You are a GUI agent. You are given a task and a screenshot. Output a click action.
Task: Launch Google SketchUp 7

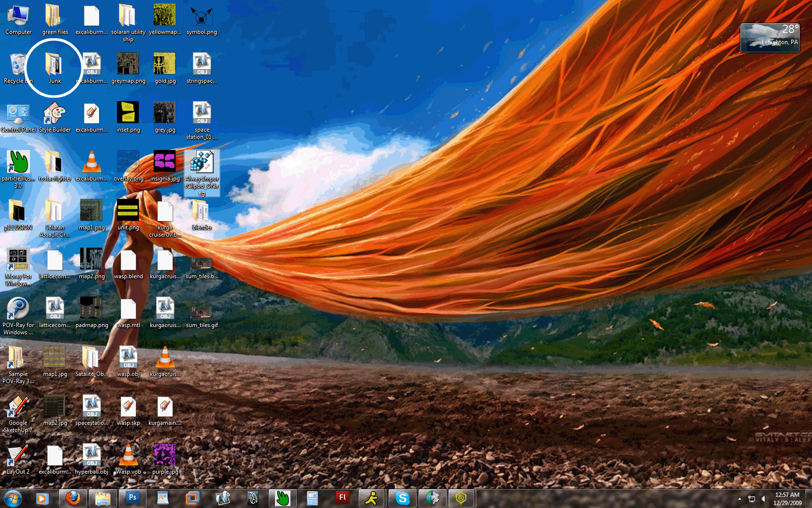(18, 414)
